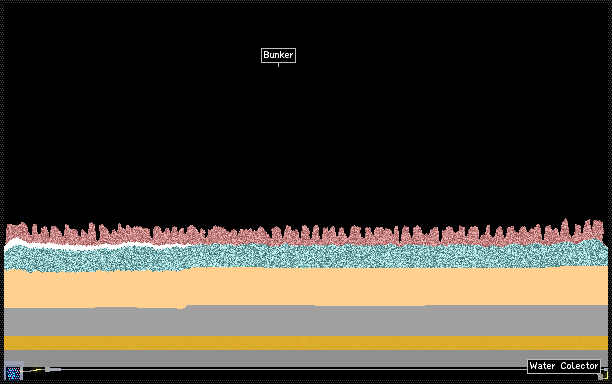Click the lower gray layer below gold

(306, 358)
